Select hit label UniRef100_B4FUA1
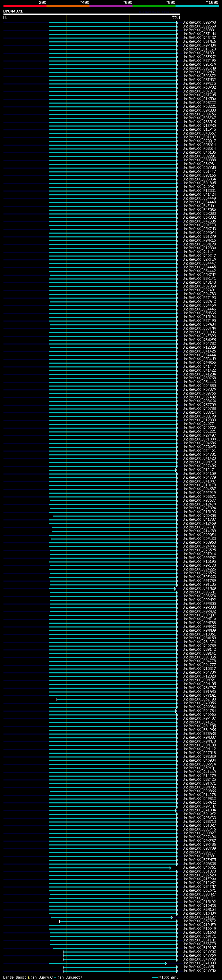 (x=199, y=206)
